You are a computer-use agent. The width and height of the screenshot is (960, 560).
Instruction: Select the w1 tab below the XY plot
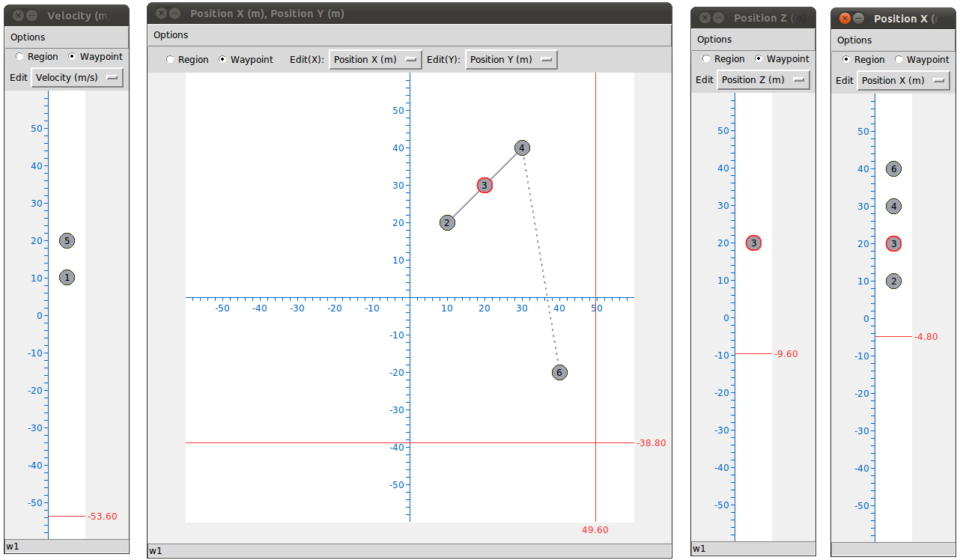click(155, 550)
